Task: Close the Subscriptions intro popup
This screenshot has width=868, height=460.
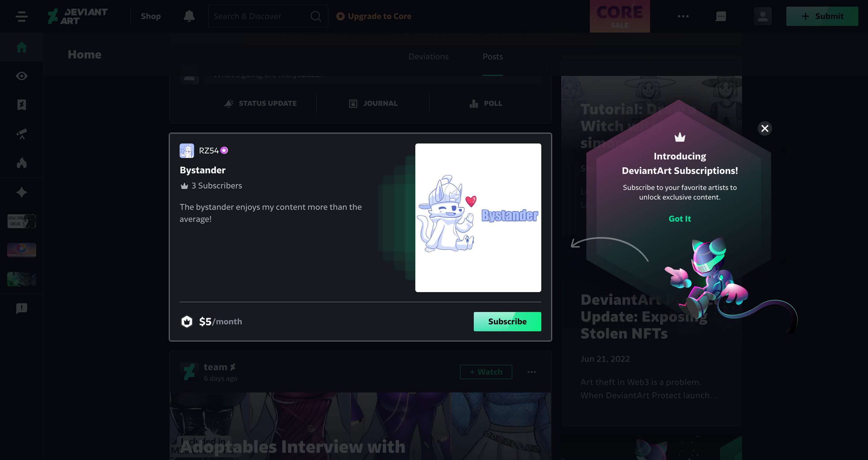Action: [765, 128]
